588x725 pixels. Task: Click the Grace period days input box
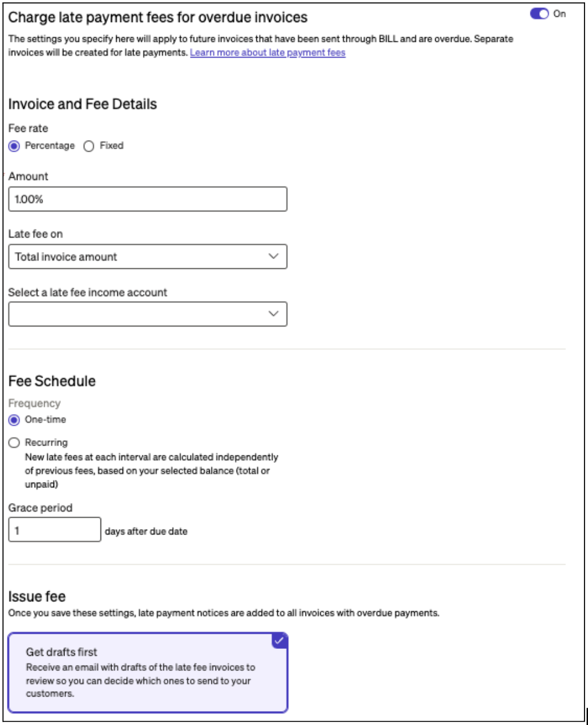coord(55,530)
